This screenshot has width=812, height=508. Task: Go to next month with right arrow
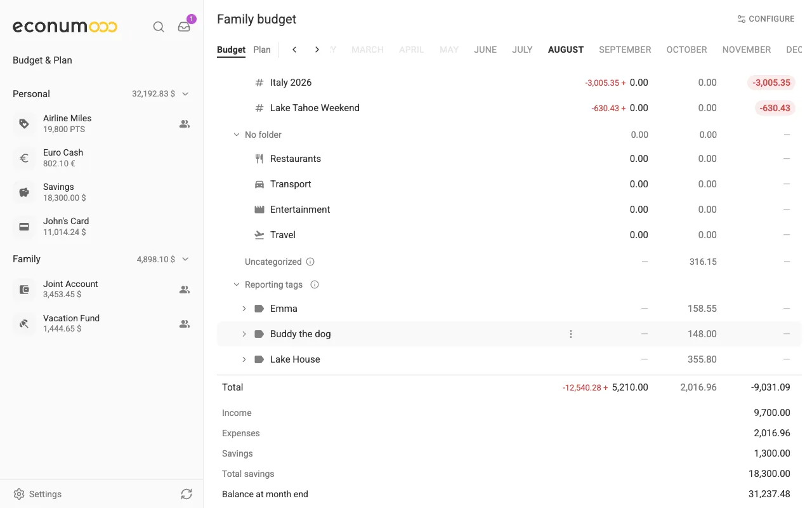point(317,50)
